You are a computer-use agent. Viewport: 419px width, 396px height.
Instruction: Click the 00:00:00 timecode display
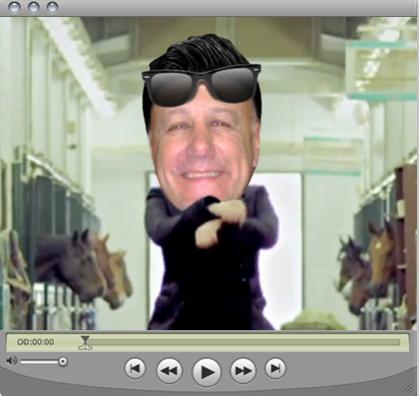point(36,342)
